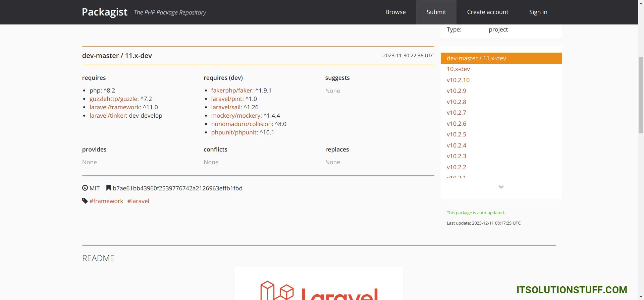Screen dimensions: 644x300
Task: Select the 10.x-dev version
Action: click(x=458, y=69)
